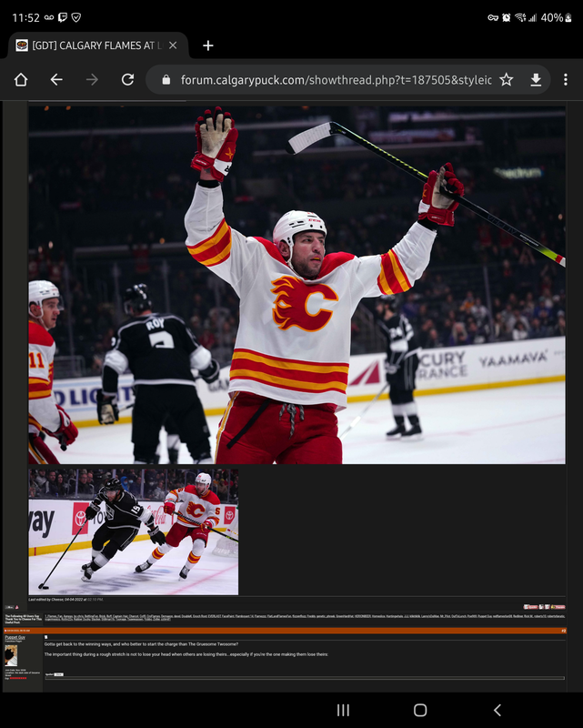Tap the Twitch notification icon in status bar
This screenshot has width=583, height=728.
63,17
